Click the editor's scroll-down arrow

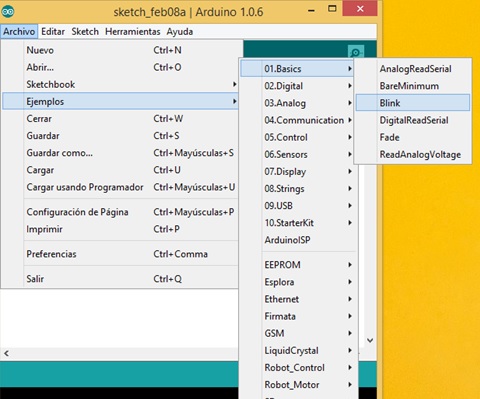pos(370,340)
